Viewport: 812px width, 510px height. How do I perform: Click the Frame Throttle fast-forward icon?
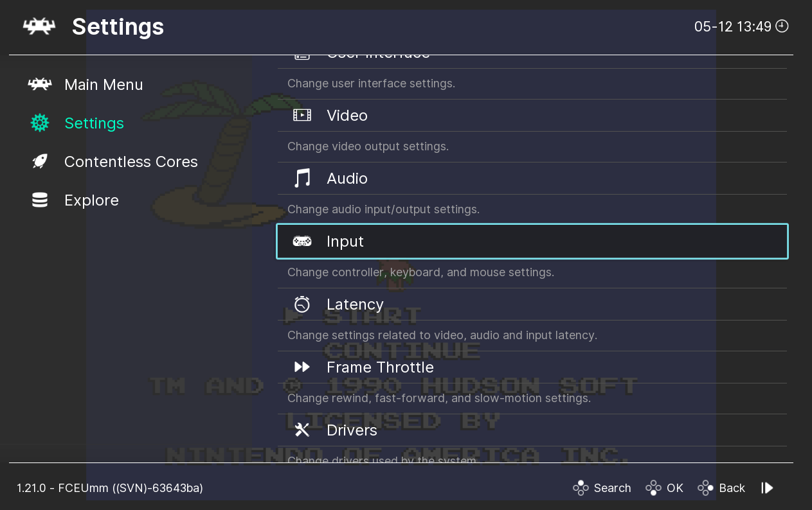(x=302, y=367)
